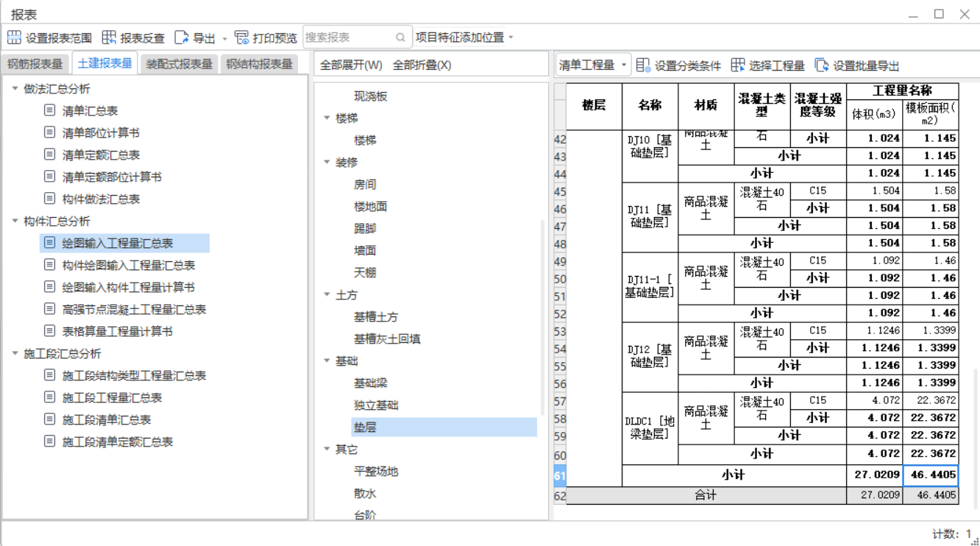This screenshot has width=980, height=546.
Task: Collapse the 施工段汇总分析 tree group
Action: [x=15, y=353]
